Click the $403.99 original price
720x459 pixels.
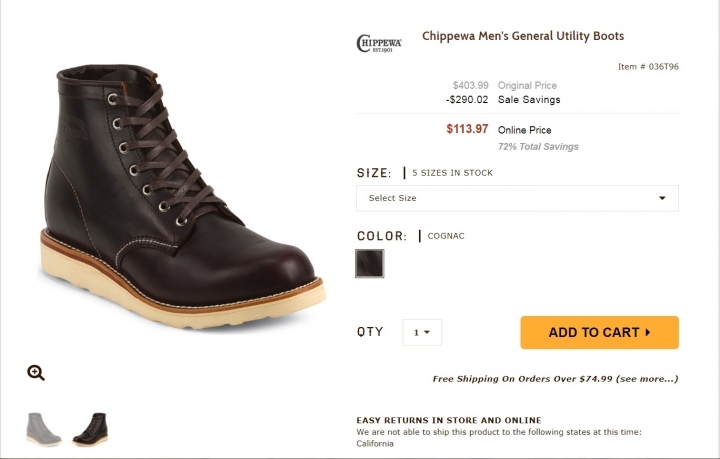click(x=471, y=85)
